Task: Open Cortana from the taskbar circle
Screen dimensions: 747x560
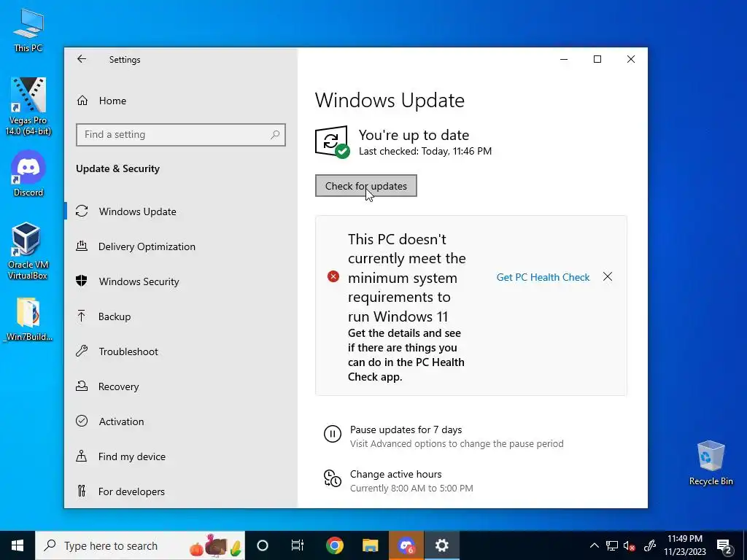Action: 263,545
